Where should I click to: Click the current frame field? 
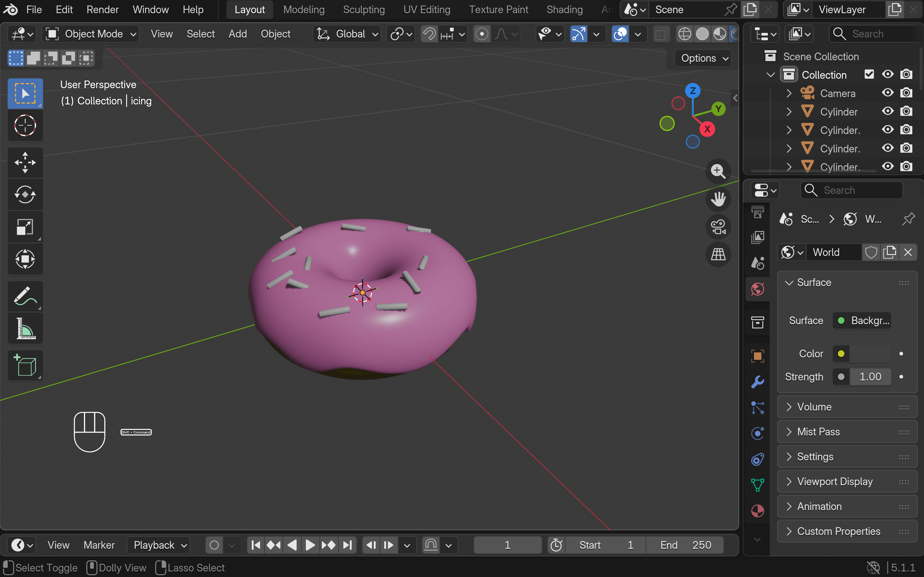click(507, 545)
